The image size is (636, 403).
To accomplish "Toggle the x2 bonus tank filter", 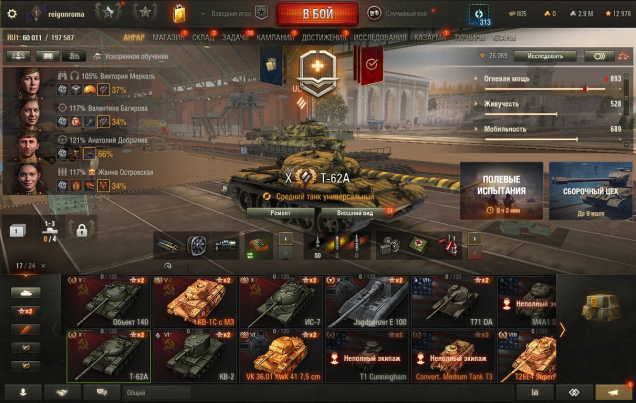I will click(x=26, y=311).
